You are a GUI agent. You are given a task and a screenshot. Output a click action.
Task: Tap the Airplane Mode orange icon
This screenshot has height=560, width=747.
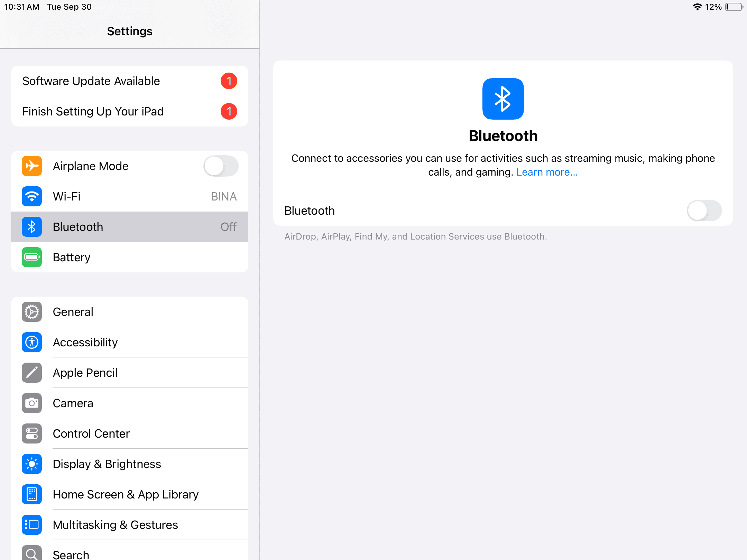32,166
